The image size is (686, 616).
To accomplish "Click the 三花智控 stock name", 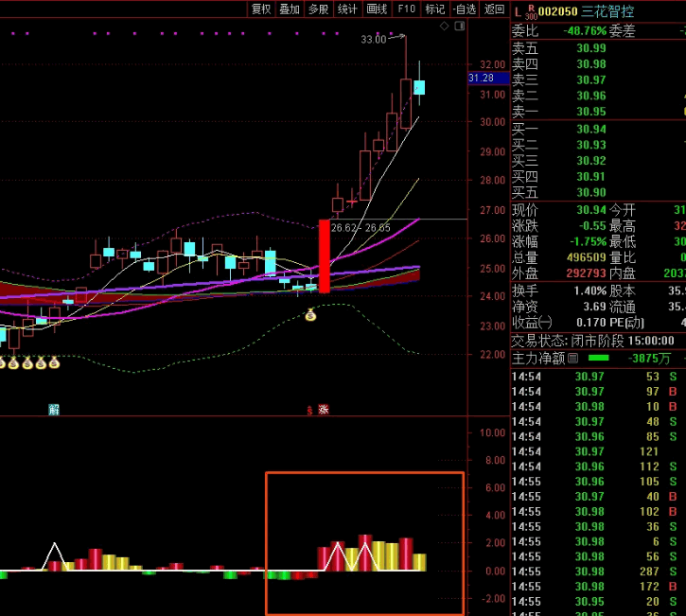I will (x=607, y=11).
